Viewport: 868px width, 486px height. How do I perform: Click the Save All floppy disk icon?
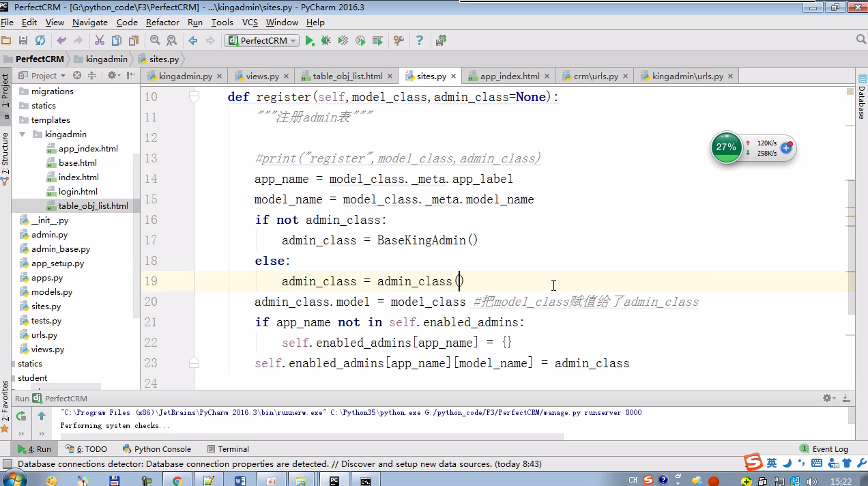pyautogui.click(x=23, y=41)
